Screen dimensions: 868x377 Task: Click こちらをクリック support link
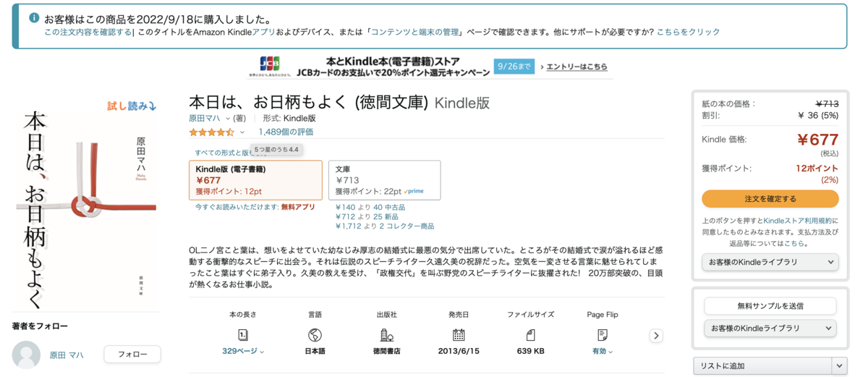tap(688, 32)
